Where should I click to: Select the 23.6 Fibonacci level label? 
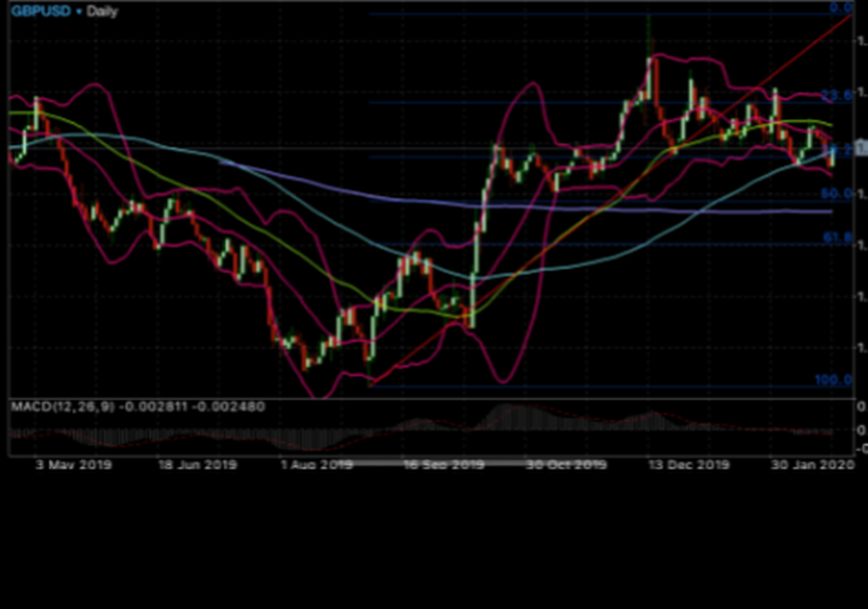(x=836, y=95)
